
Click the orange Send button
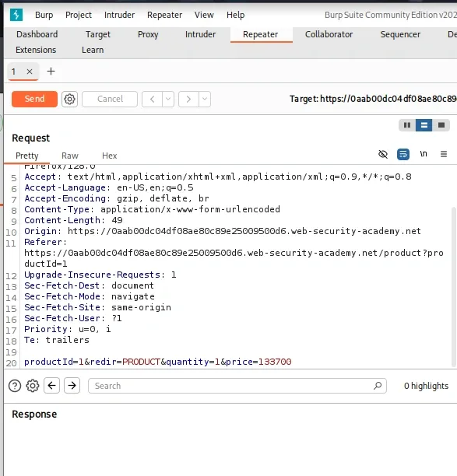pos(34,99)
